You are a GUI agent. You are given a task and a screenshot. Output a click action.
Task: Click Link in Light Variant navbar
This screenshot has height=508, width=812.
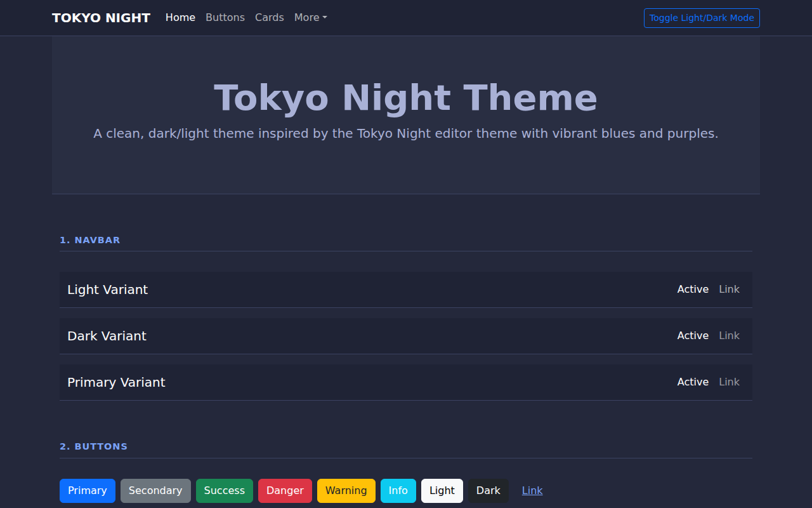point(729,290)
